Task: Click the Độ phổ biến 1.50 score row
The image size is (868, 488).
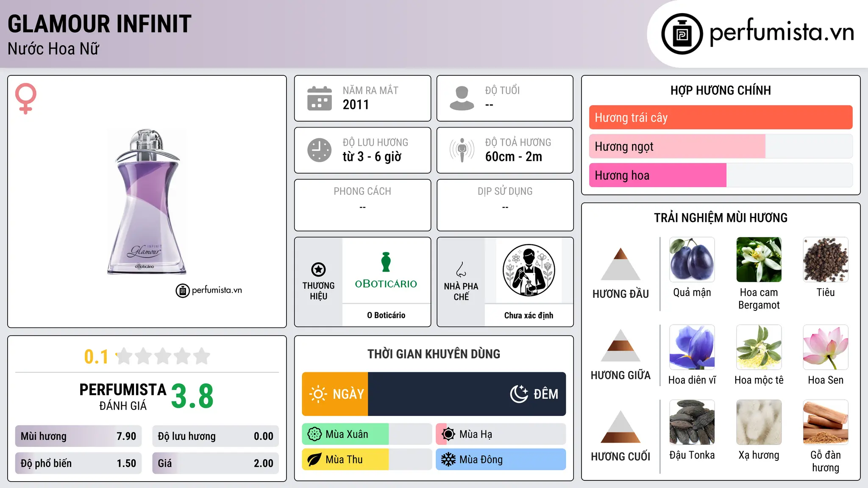Action: [x=78, y=463]
